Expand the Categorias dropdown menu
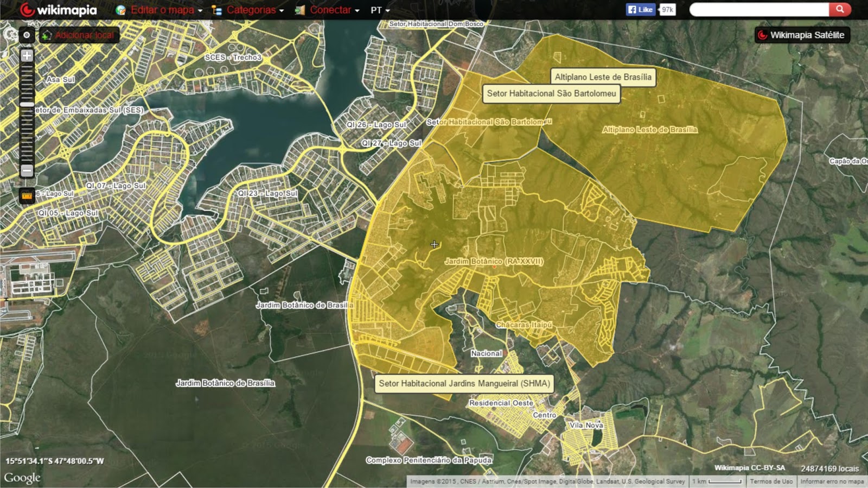868x488 pixels. [255, 10]
